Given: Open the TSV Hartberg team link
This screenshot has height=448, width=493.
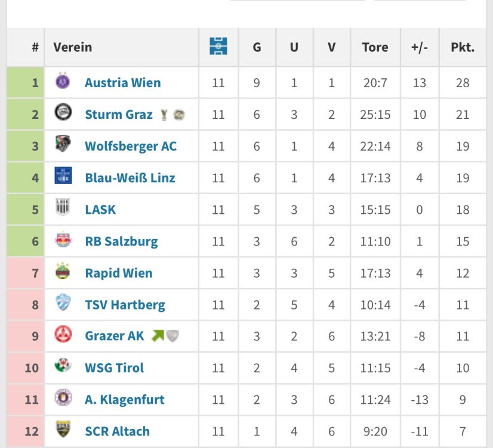Looking at the screenshot, I should (125, 305).
